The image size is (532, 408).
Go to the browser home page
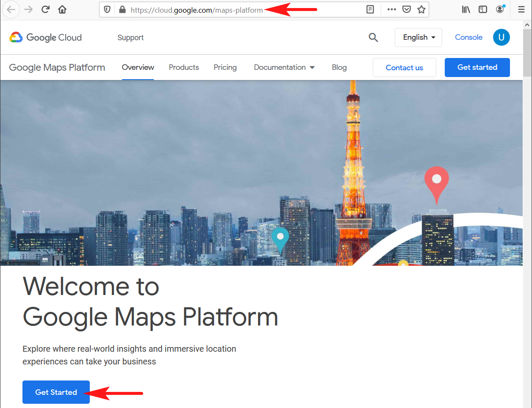click(x=62, y=9)
